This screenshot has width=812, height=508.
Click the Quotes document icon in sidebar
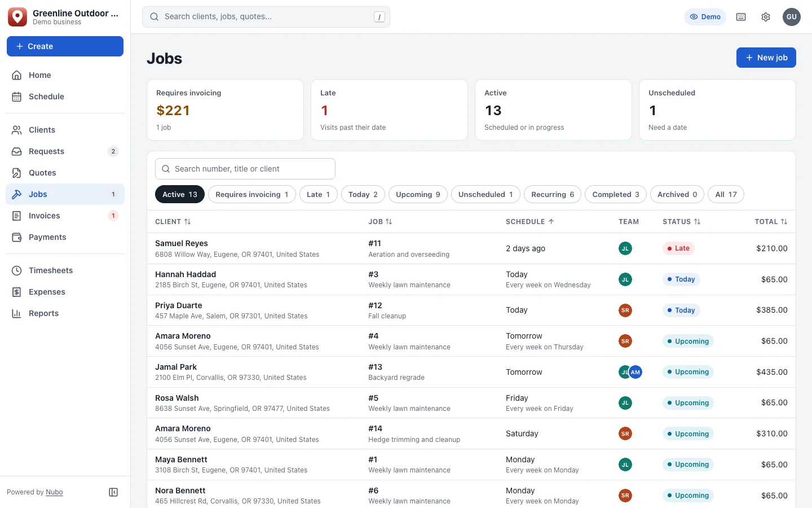[x=17, y=173]
